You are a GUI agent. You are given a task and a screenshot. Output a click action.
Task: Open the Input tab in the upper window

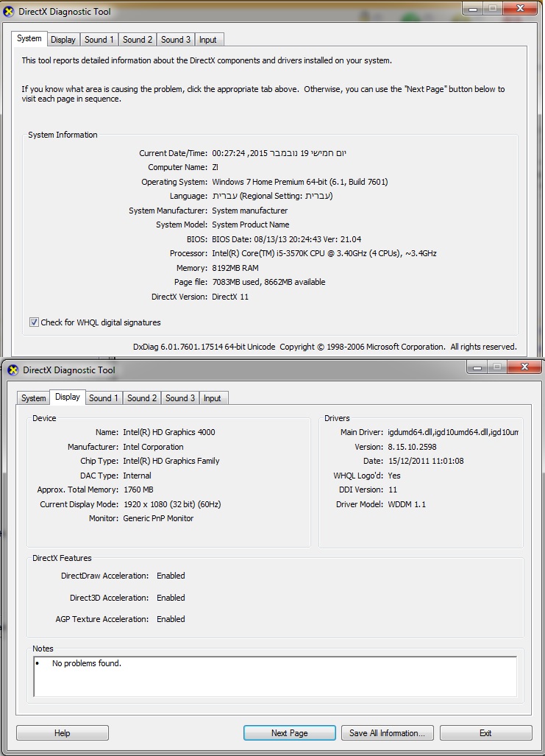pos(207,40)
